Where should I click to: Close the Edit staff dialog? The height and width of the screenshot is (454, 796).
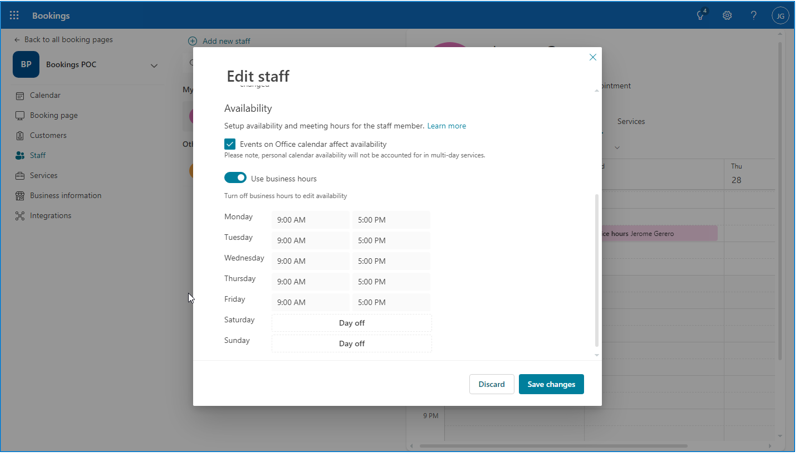pos(592,58)
